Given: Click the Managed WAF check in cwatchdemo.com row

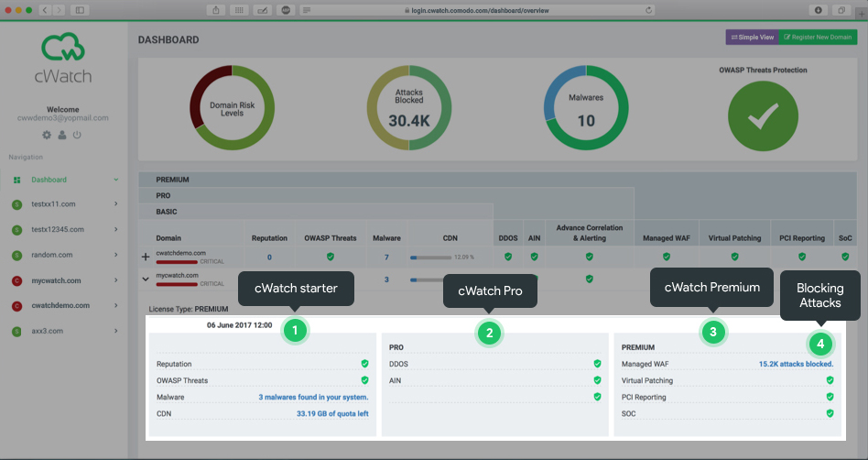Looking at the screenshot, I should pos(667,257).
